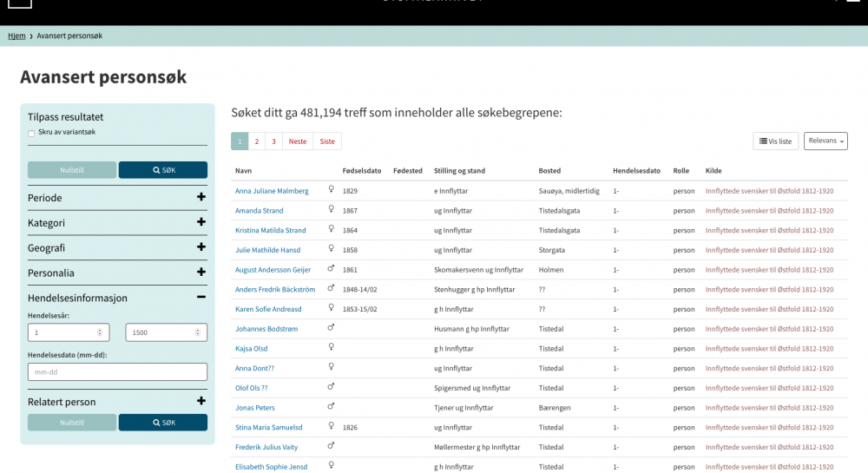This screenshot has height=473, width=868.
Task: Click the top Nullstill reset button
Action: [72, 170]
